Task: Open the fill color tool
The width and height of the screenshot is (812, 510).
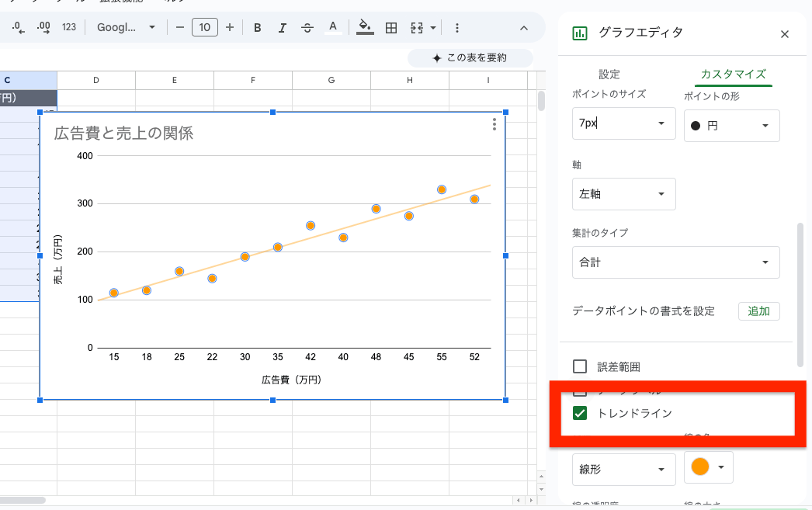Action: [365, 27]
